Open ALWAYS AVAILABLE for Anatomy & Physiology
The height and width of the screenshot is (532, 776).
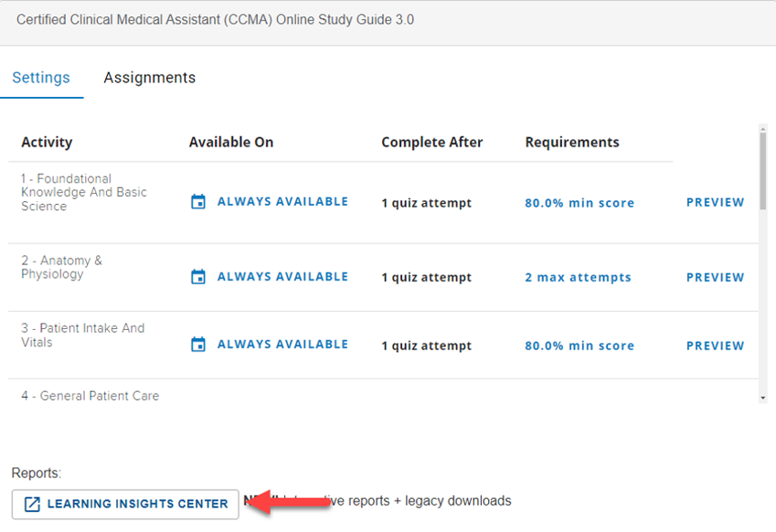pos(282,276)
